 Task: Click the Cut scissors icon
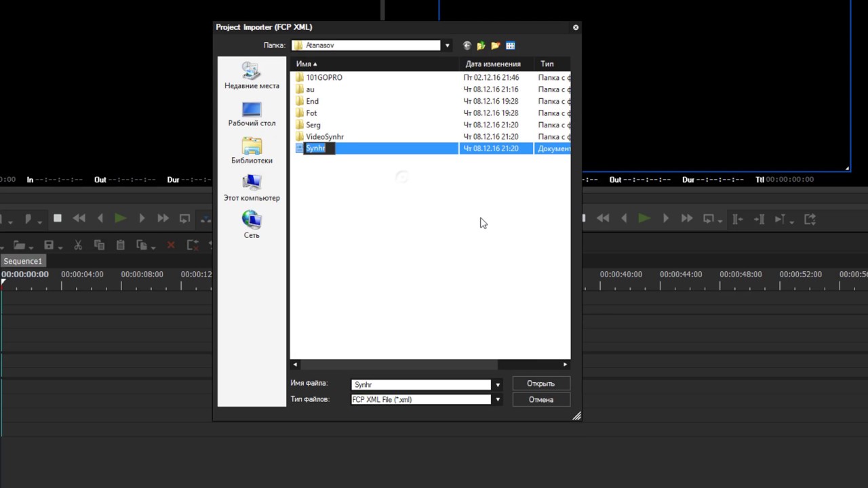(78, 245)
